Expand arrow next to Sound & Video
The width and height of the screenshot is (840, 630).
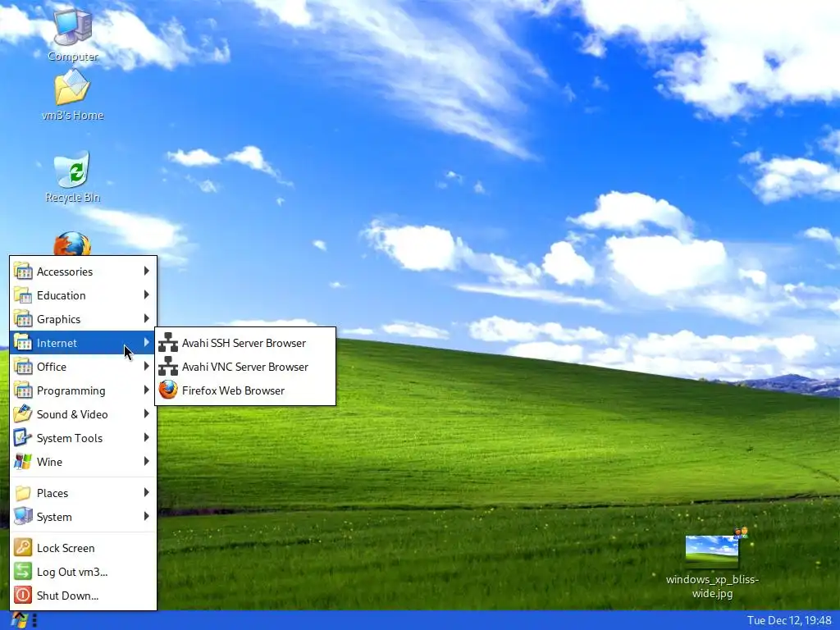click(146, 413)
